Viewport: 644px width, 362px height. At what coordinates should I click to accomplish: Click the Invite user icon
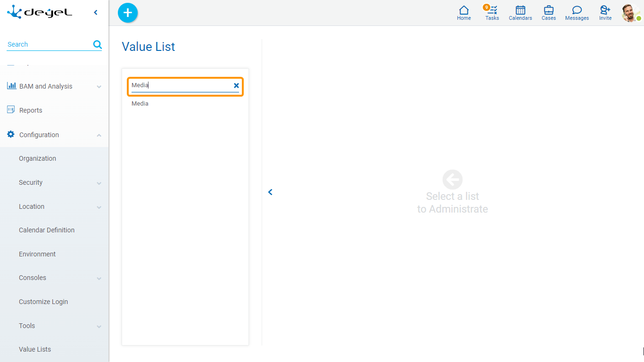coord(605,13)
